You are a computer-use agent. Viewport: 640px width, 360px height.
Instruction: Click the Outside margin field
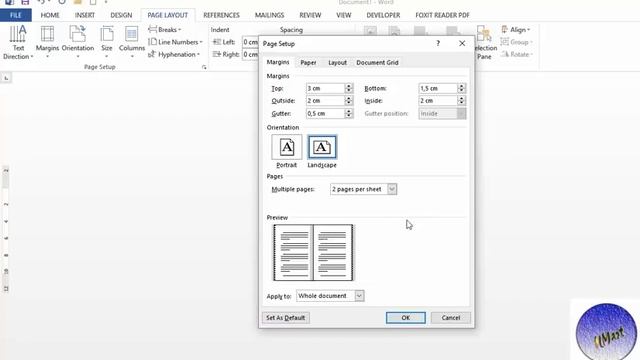325,100
